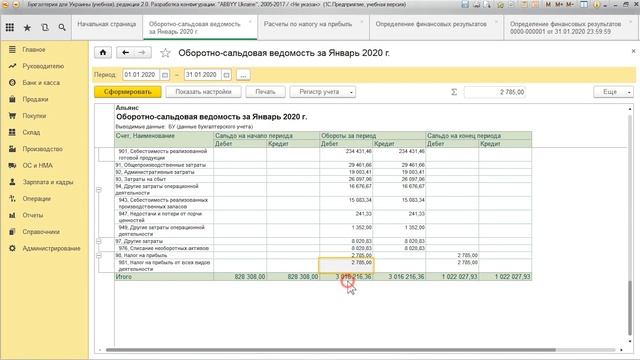Click Показать настройки button

coord(203,92)
